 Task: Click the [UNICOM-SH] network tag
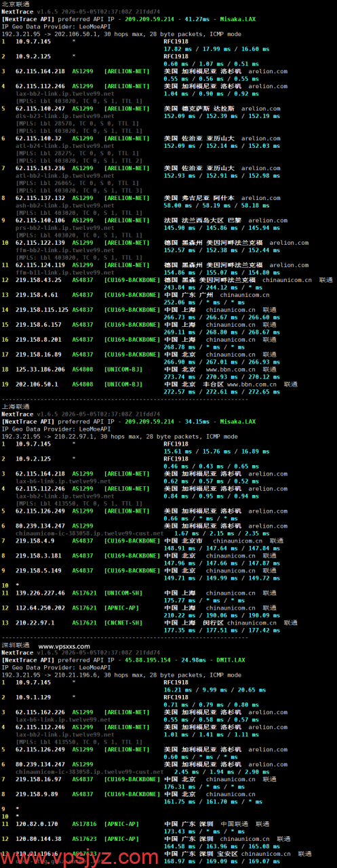pos(123,593)
